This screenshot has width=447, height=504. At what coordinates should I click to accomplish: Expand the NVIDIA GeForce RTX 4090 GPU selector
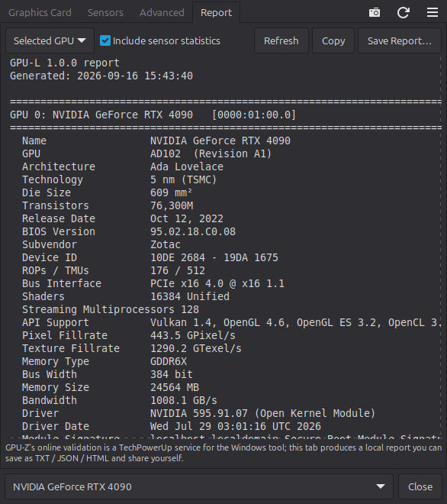tap(199, 486)
